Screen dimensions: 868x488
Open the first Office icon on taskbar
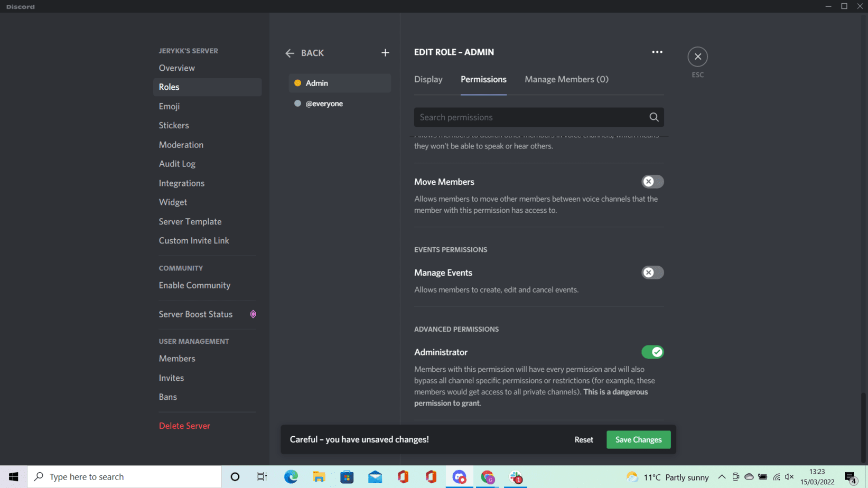[403, 477]
